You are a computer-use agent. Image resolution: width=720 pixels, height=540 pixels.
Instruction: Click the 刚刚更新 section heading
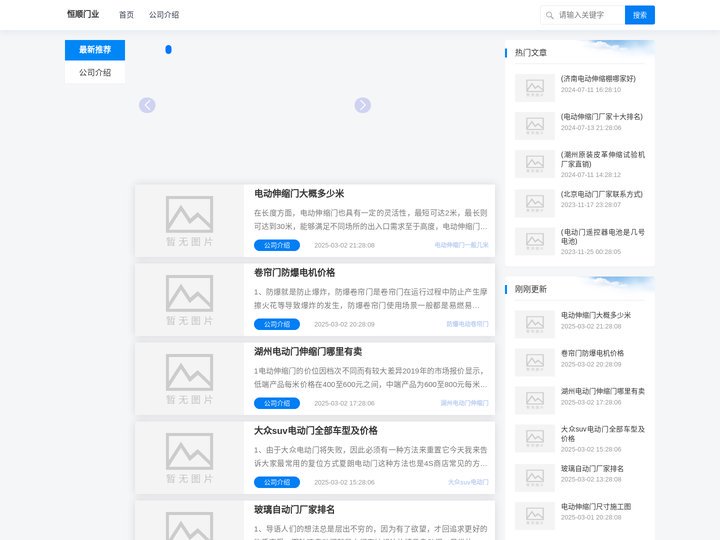click(531, 289)
